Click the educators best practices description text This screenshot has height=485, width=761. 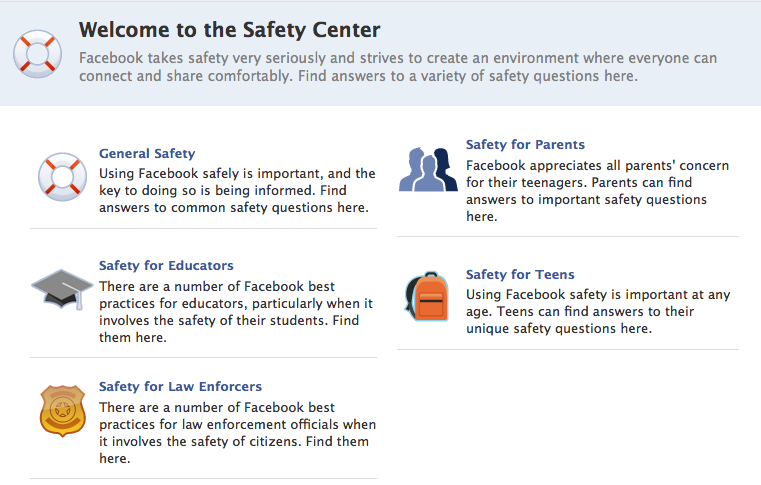(x=236, y=312)
